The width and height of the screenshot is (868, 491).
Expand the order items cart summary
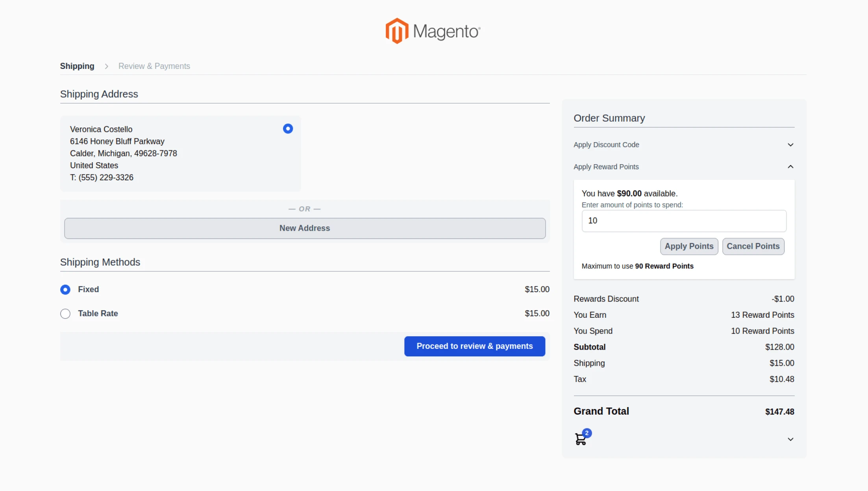[790, 439]
